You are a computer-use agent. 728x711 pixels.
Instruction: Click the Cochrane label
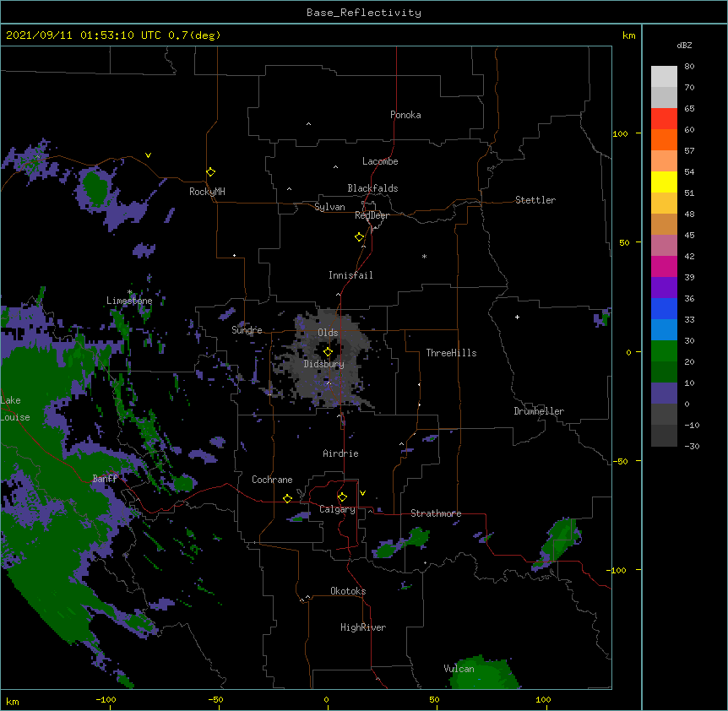click(x=272, y=480)
